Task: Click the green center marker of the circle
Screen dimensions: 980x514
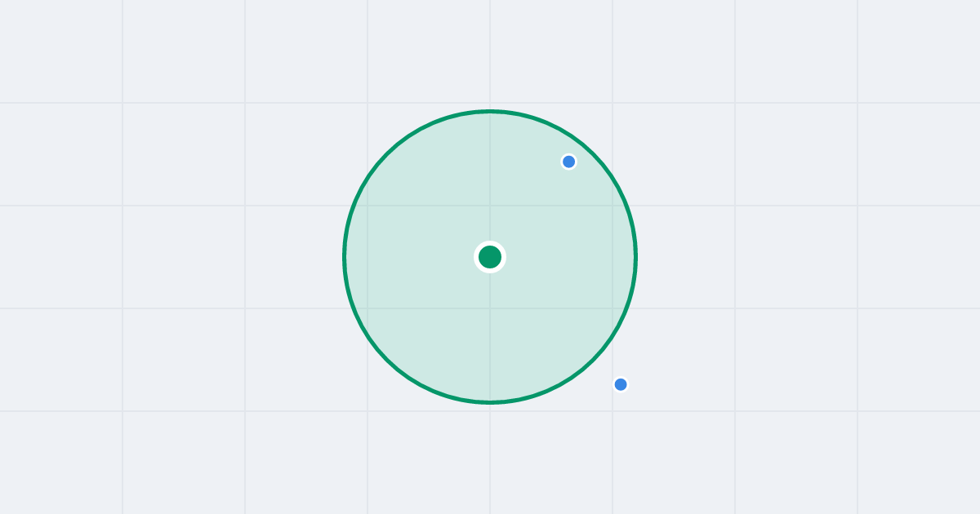Action: coord(490,257)
